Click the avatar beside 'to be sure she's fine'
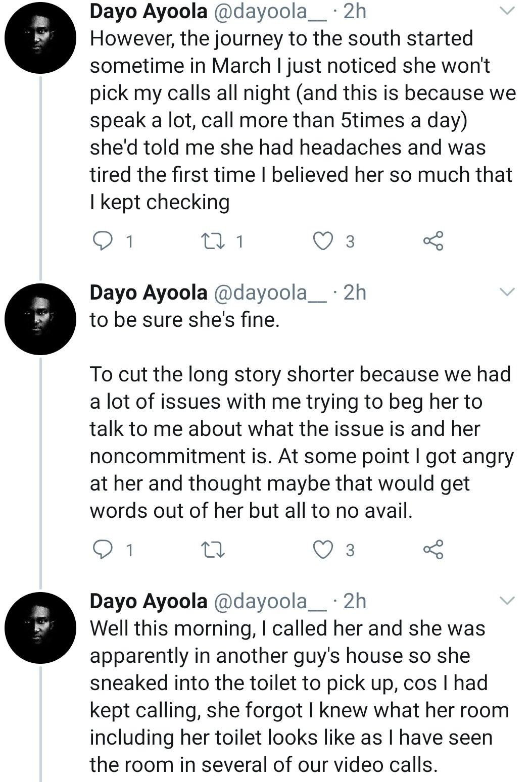This screenshot has height=782, width=532. coord(40,319)
